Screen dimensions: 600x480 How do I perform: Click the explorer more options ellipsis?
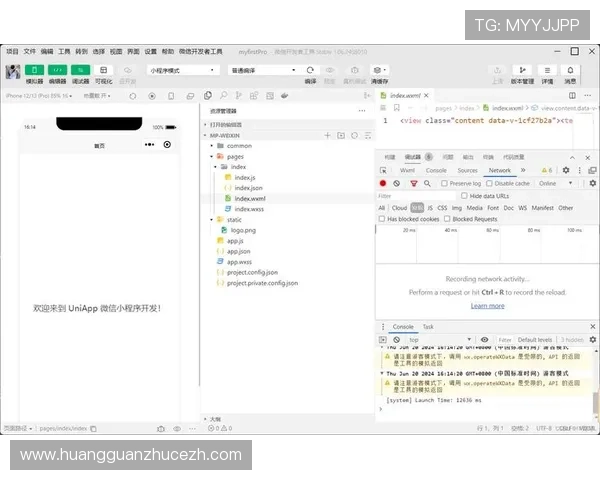coord(362,111)
